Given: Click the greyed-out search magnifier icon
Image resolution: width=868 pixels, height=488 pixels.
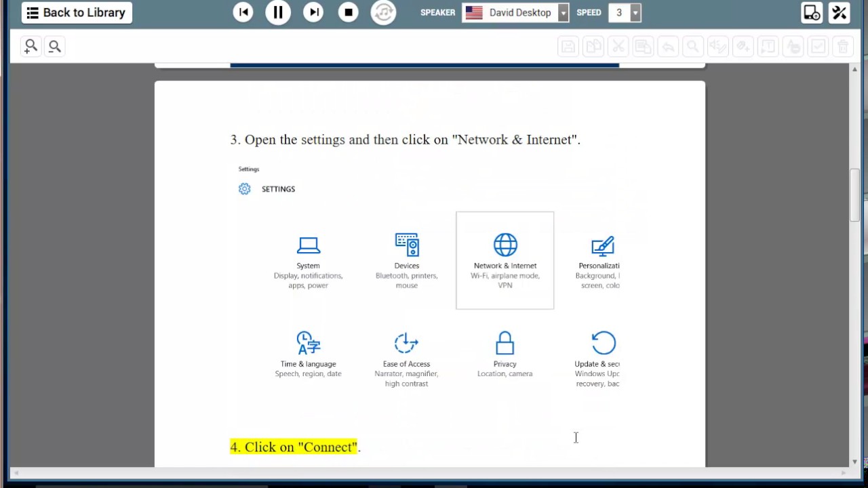Looking at the screenshot, I should point(693,46).
